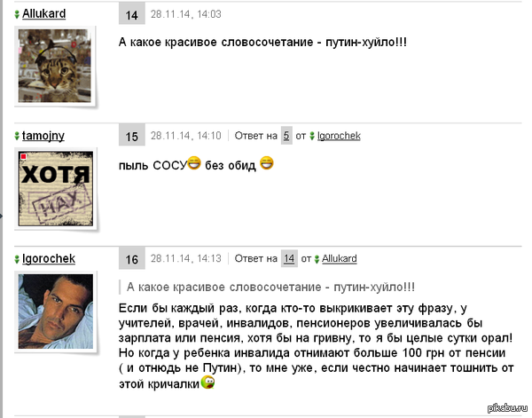
Task: Click first laughing emoji after СОСУ
Action: click(194, 162)
